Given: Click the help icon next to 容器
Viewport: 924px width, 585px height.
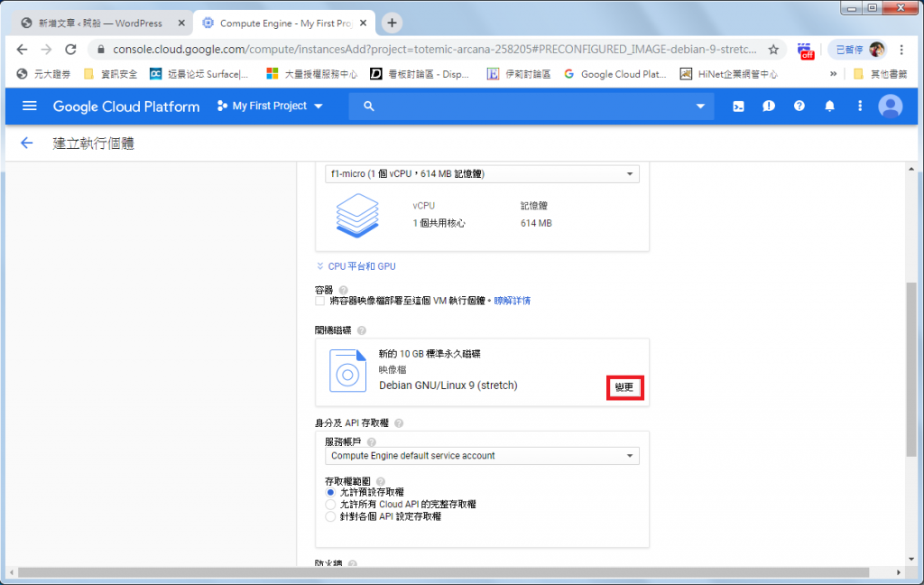Looking at the screenshot, I should (x=344, y=290).
